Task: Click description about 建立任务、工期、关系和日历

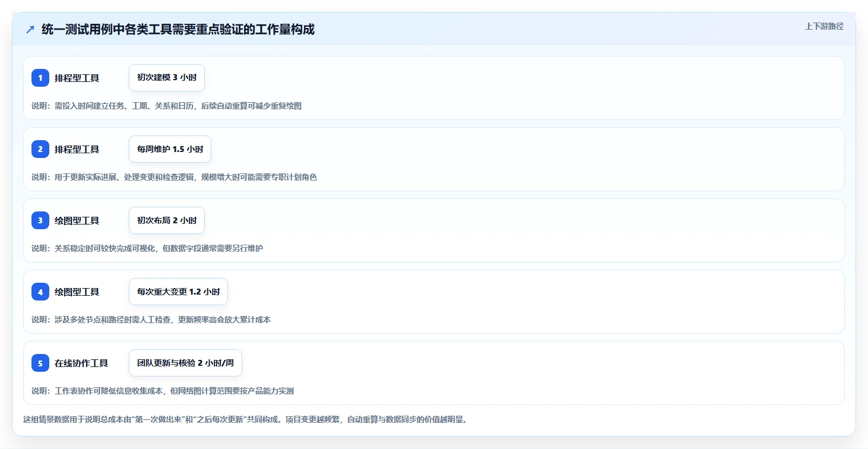Action: [167, 106]
